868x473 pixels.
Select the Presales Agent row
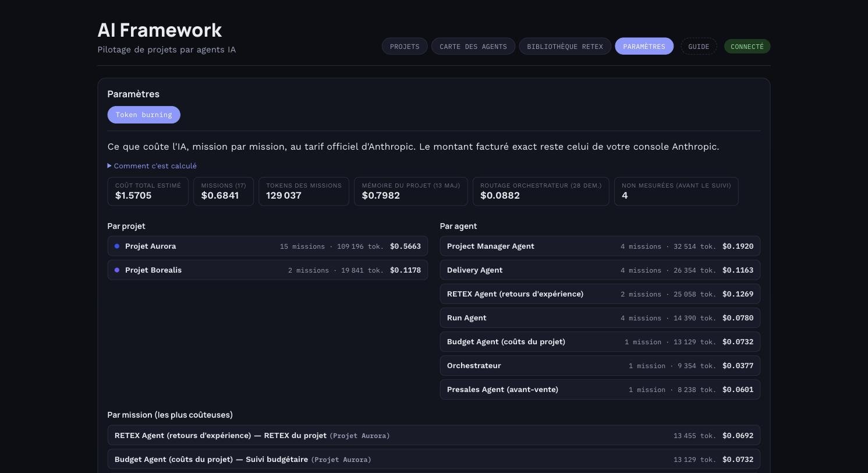(600, 390)
